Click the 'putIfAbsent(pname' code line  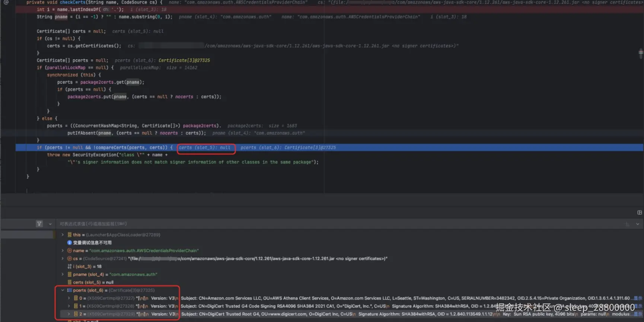pos(136,133)
